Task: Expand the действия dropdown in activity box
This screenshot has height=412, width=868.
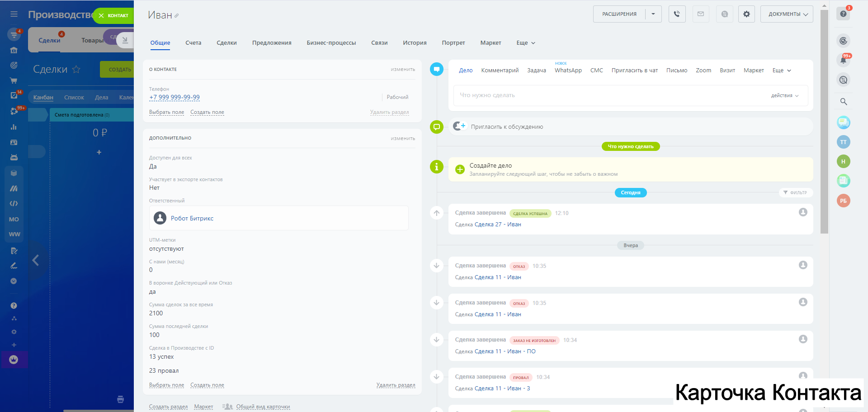Action: 785,96
